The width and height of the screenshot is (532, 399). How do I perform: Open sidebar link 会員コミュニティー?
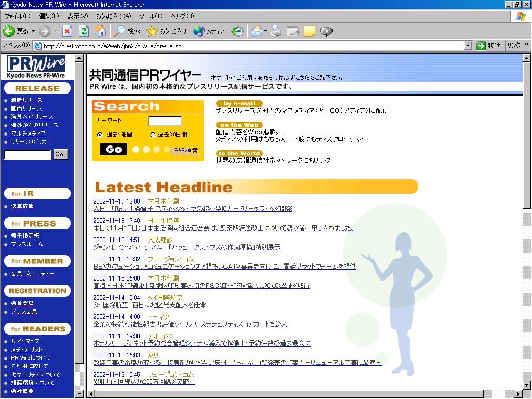click(x=33, y=273)
